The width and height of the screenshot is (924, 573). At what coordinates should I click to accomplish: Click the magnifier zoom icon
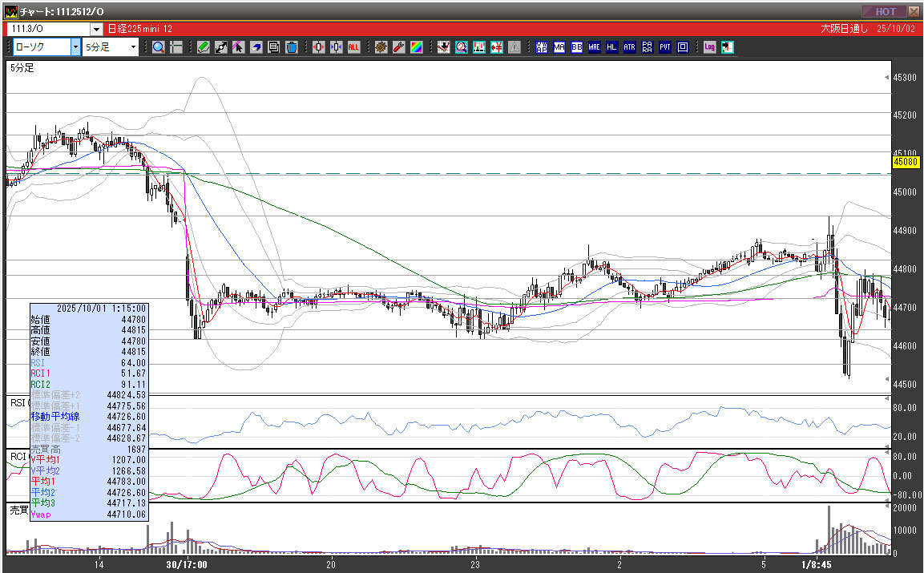click(x=159, y=47)
